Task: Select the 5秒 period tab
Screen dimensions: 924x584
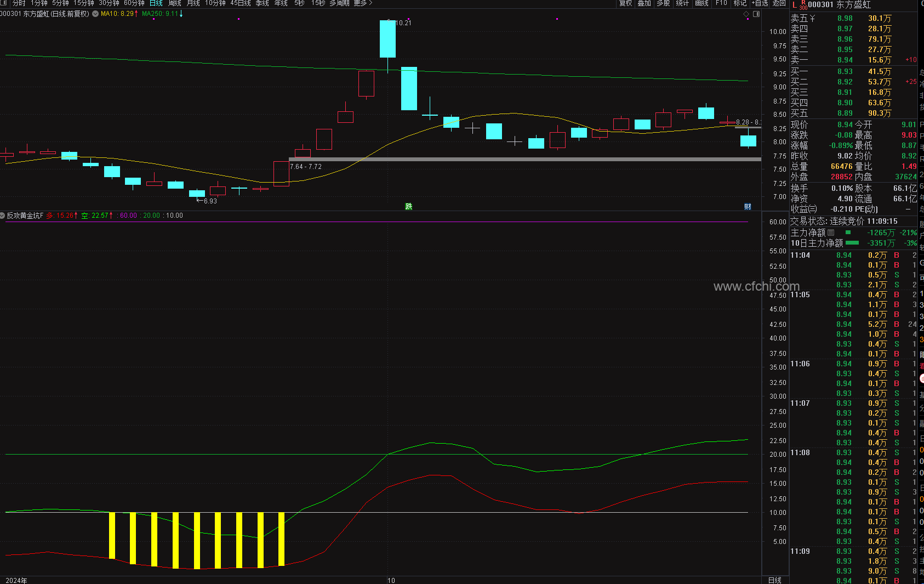Action: tap(299, 3)
